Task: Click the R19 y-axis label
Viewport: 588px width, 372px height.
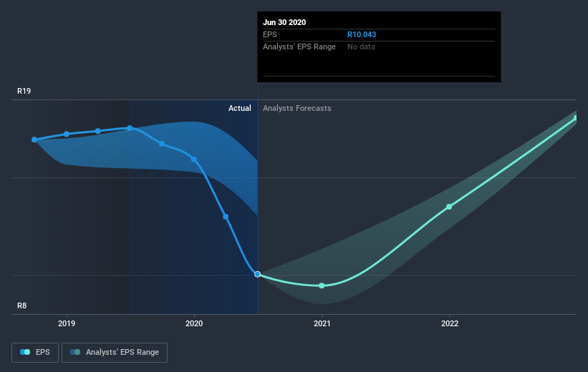Action: click(25, 92)
